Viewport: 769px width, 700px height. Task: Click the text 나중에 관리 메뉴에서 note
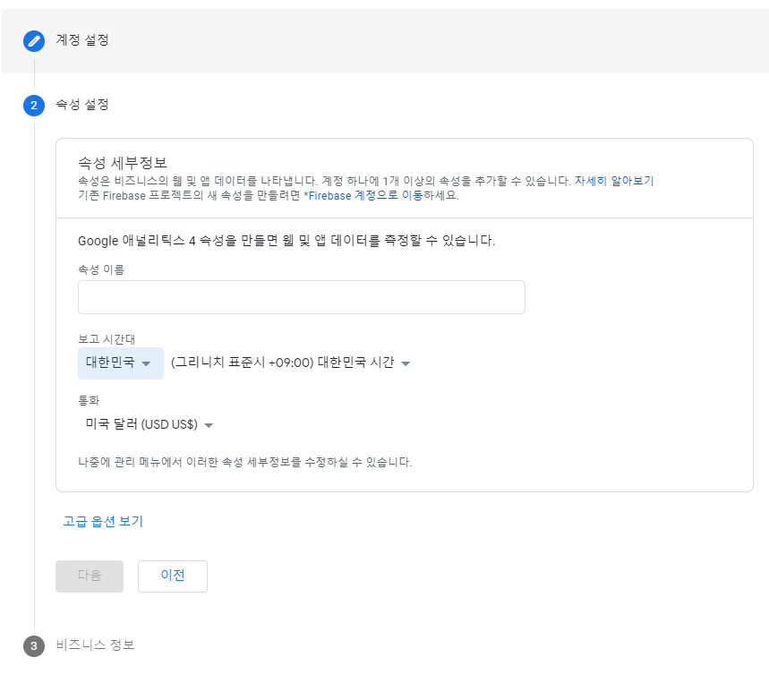[x=245, y=462]
